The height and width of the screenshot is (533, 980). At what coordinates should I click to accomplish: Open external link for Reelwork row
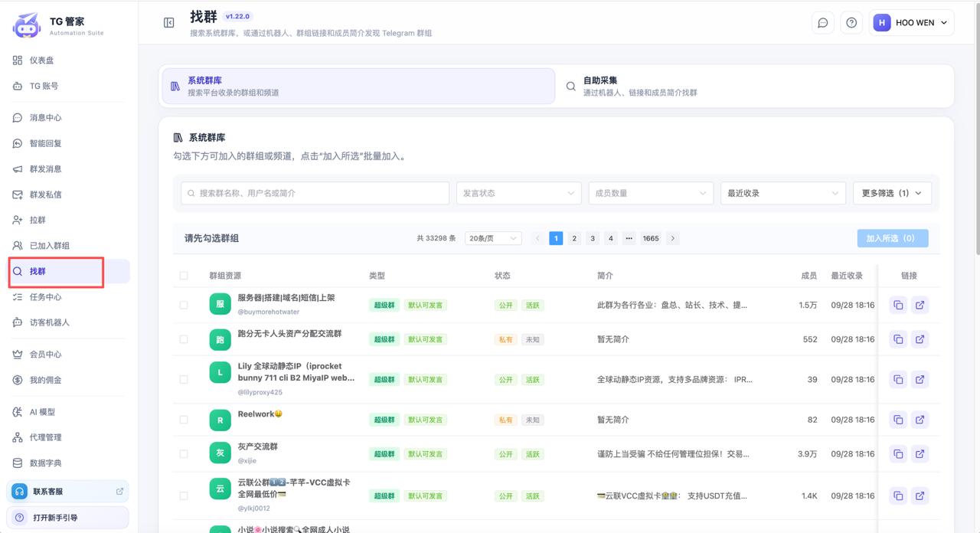[x=920, y=420]
